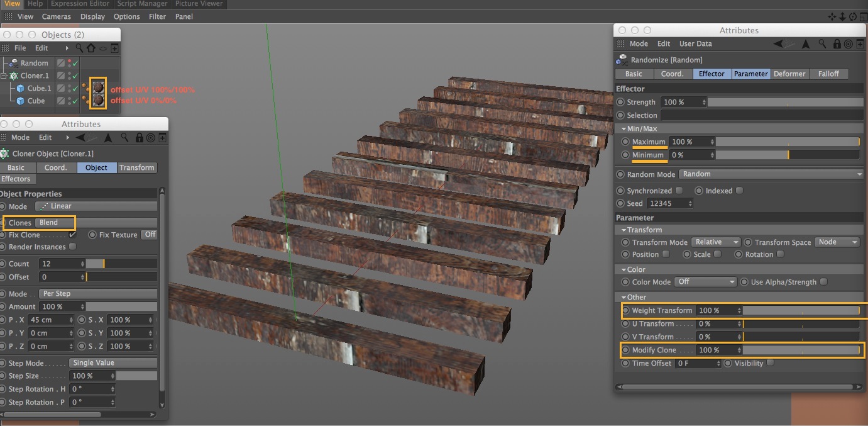This screenshot has height=426, width=868.
Task: Open the Color Mode Off dropdown
Action: click(x=705, y=282)
